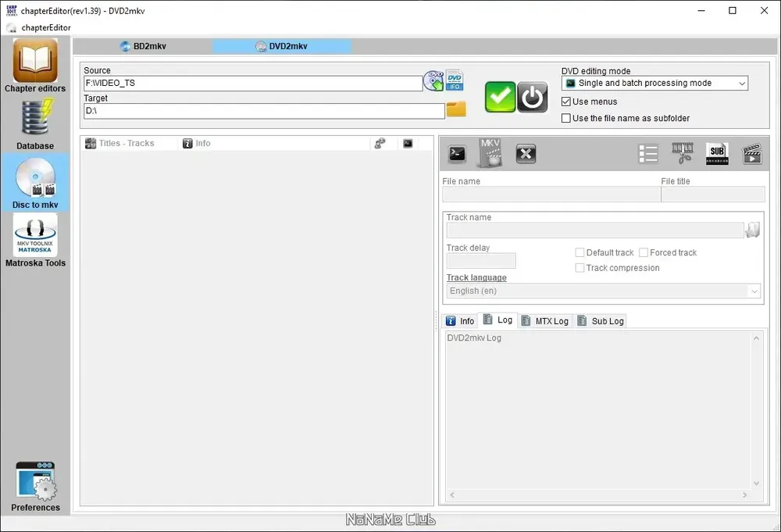
Task: Click the Track language label link
Action: [x=476, y=278]
